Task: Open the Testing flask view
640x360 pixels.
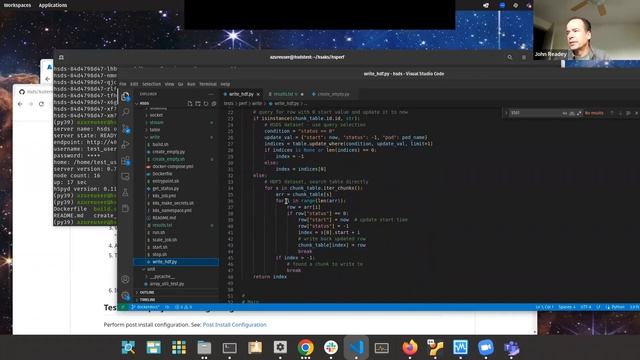Action: (126, 192)
